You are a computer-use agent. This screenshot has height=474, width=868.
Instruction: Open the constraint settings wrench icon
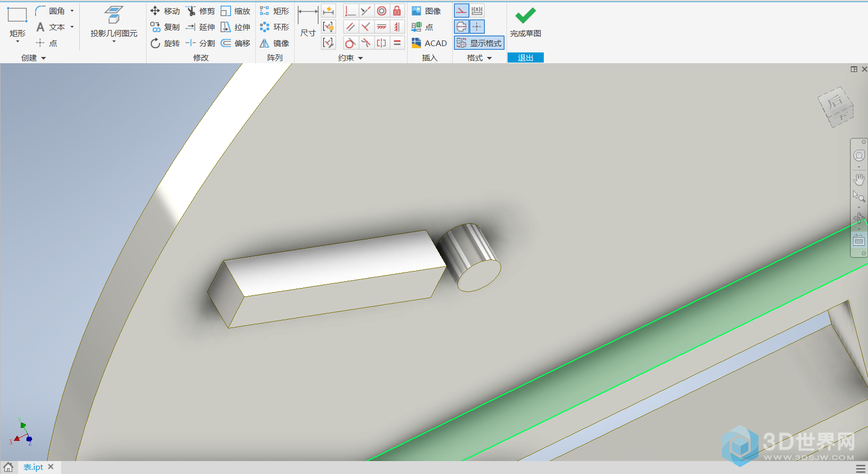point(328,43)
